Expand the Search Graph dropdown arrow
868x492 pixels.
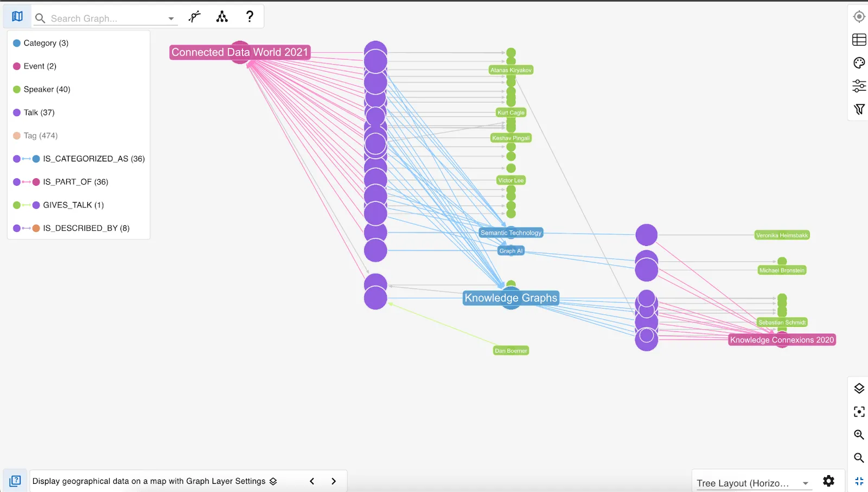coord(171,18)
